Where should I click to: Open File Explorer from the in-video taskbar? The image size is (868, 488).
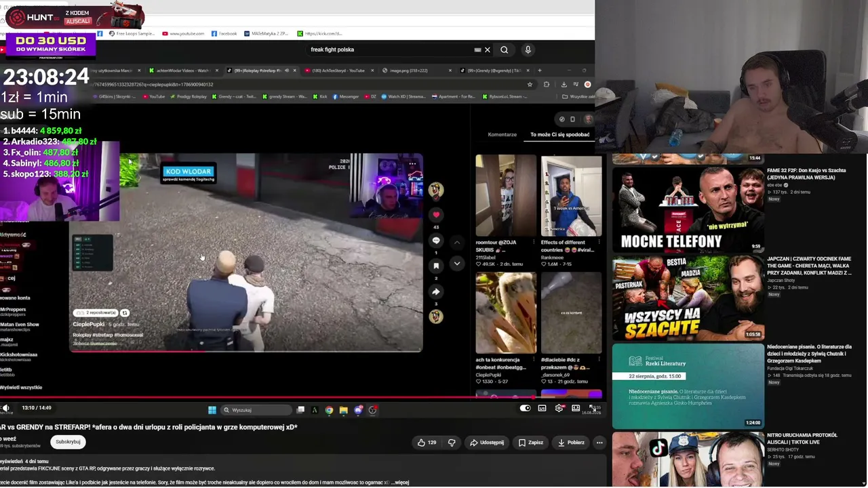343,410
